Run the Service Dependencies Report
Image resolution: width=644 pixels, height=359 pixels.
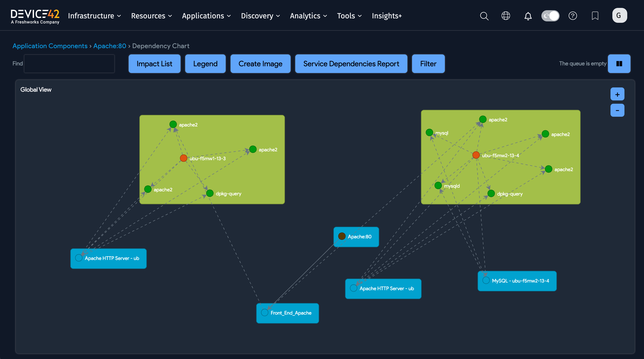351,64
